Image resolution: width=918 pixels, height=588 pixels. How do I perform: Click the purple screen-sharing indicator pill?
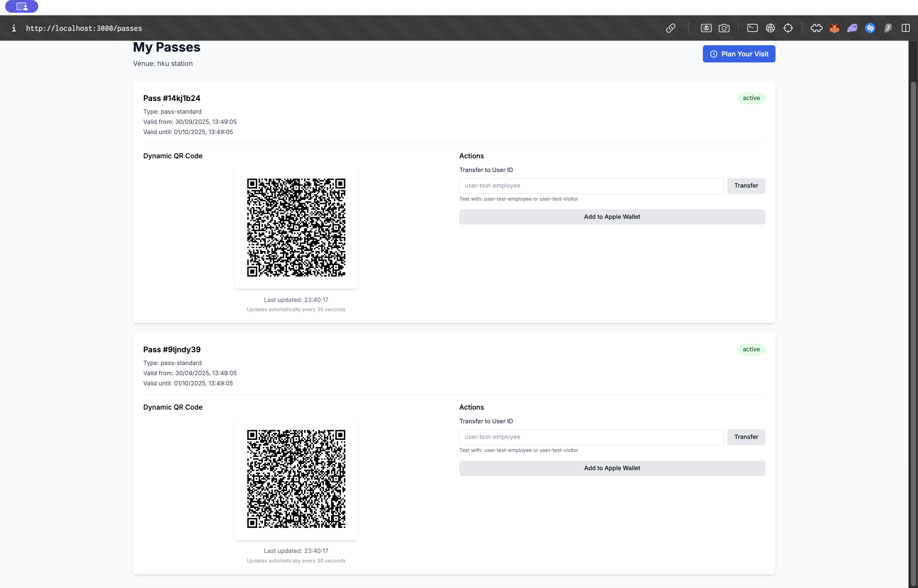tap(22, 6)
